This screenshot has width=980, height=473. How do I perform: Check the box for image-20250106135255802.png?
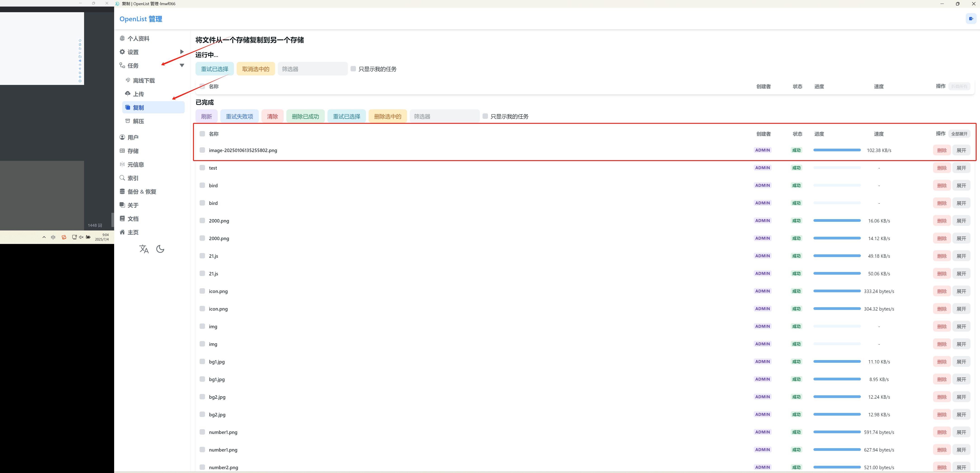tap(202, 150)
